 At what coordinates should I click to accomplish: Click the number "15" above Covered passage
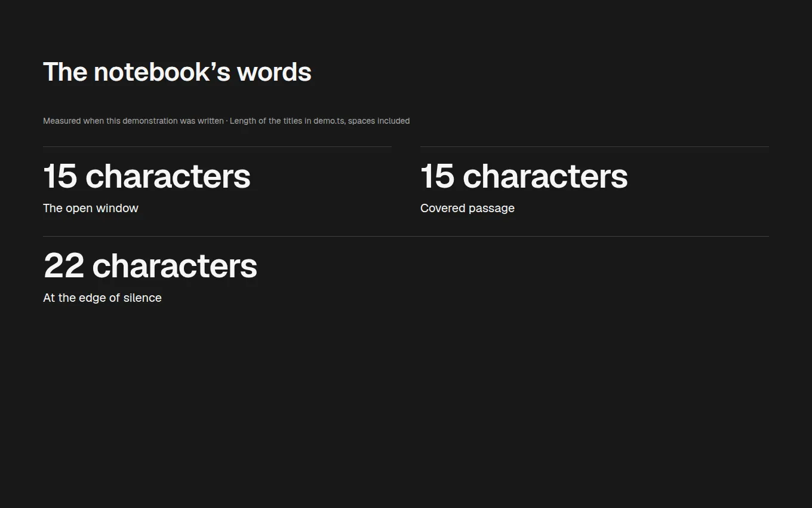[x=438, y=176]
